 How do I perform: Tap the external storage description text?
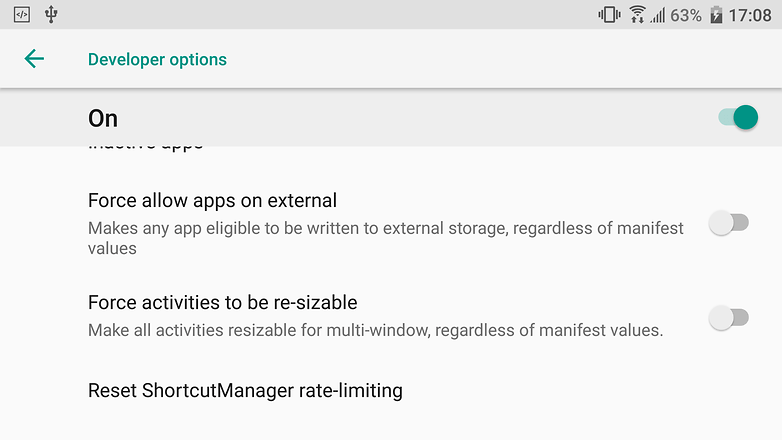point(386,238)
